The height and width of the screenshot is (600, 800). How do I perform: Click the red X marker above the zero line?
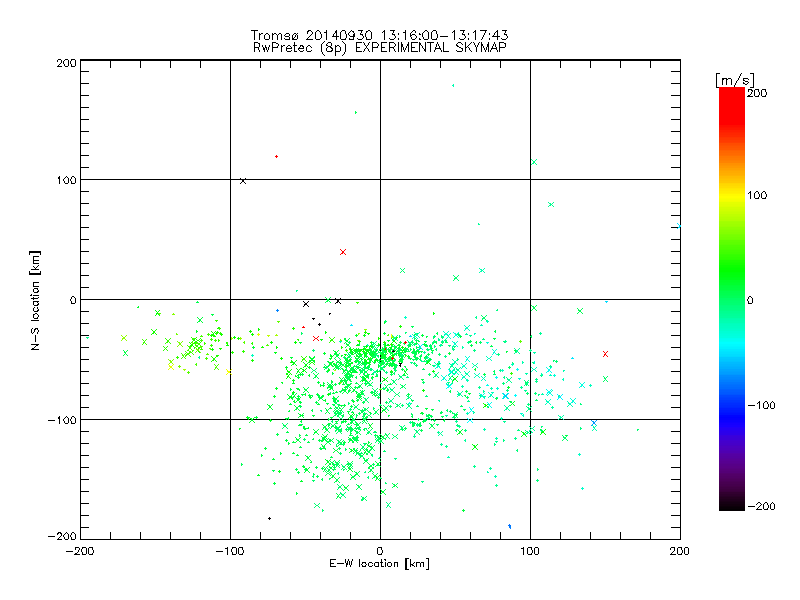343,252
